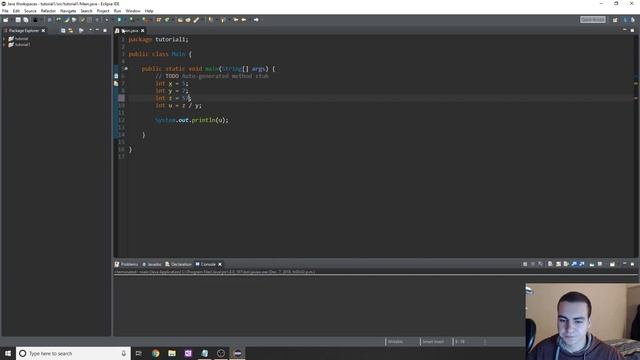Click the Open Task toolbar icon
The width and height of the screenshot is (640, 360).
[188, 20]
